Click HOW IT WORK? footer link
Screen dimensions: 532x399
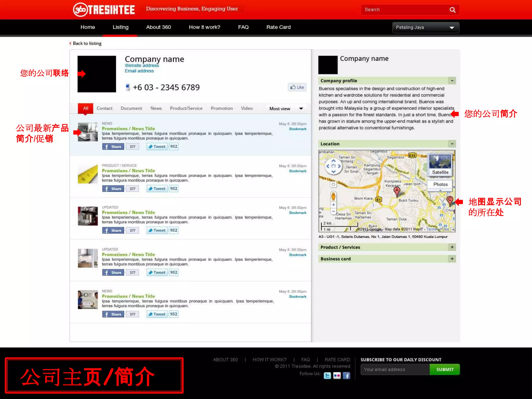click(x=269, y=360)
